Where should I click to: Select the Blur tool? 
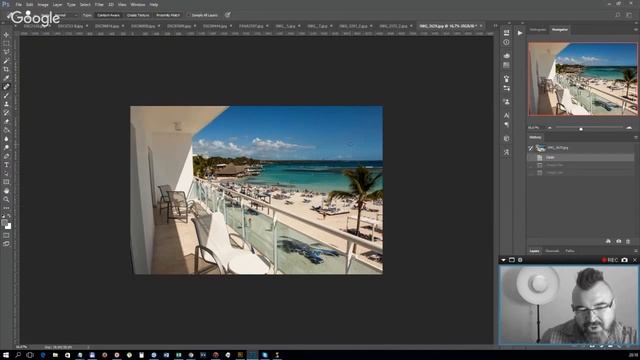pos(6,139)
